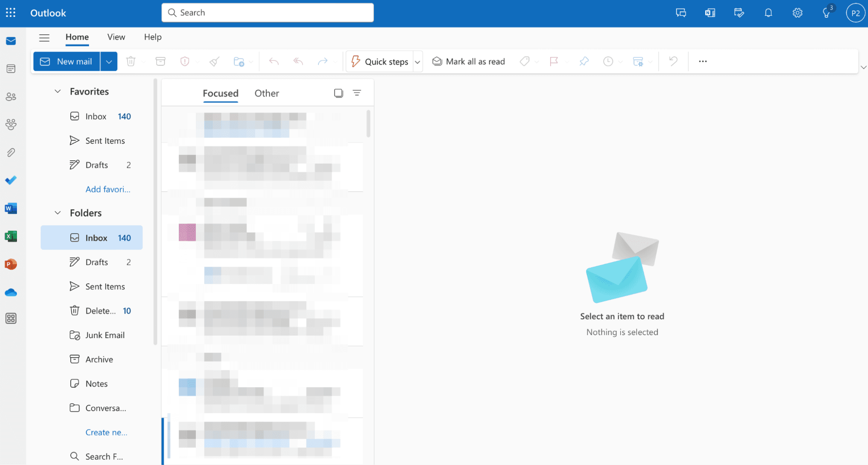Open the notifications bell
The height and width of the screenshot is (465, 868).
(768, 13)
